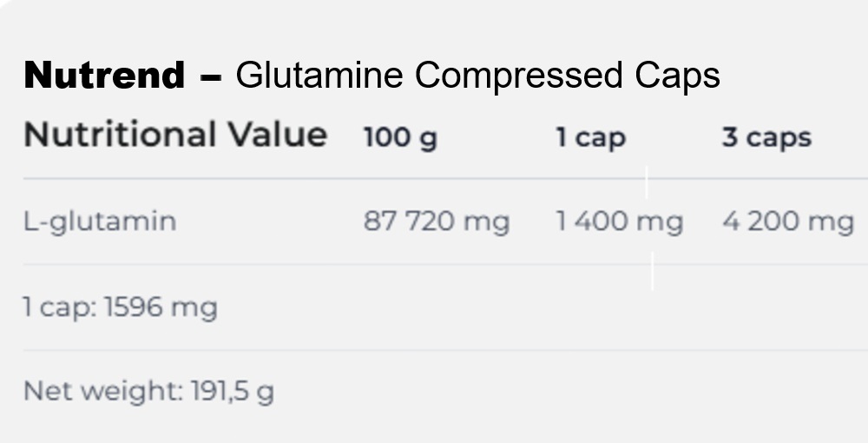Select the 3 caps column header
868x443 pixels.
[x=766, y=137]
